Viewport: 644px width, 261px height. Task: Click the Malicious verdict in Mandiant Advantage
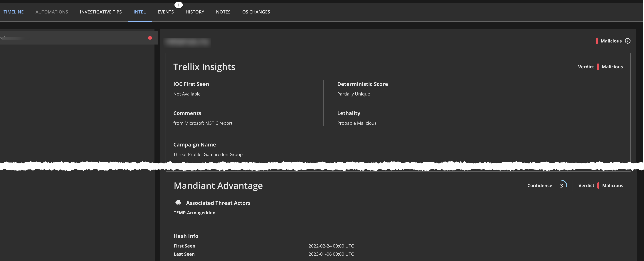click(x=613, y=185)
